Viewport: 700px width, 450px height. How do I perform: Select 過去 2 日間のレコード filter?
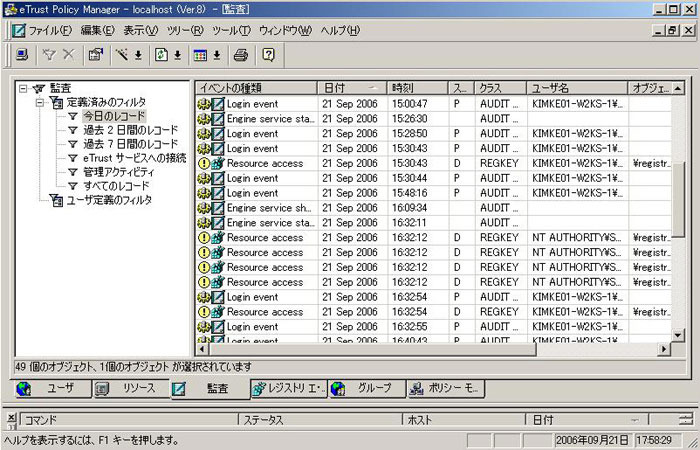(x=130, y=130)
